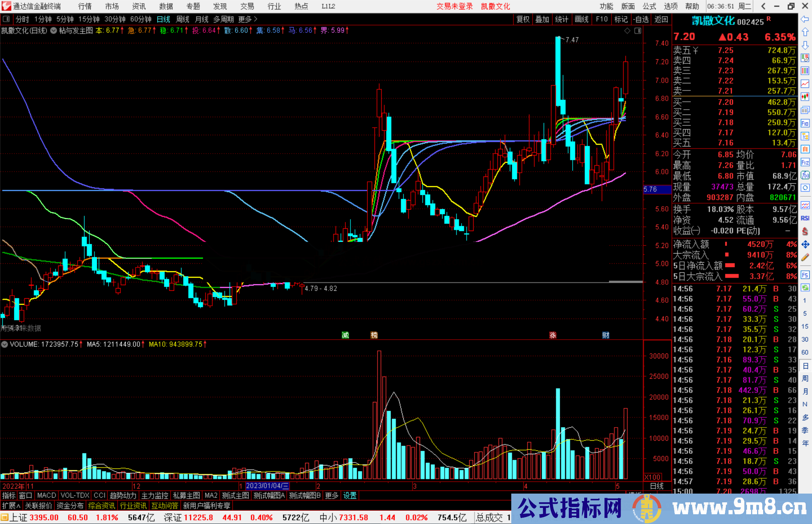Select the 周线 period tab

pyautogui.click(x=183, y=19)
